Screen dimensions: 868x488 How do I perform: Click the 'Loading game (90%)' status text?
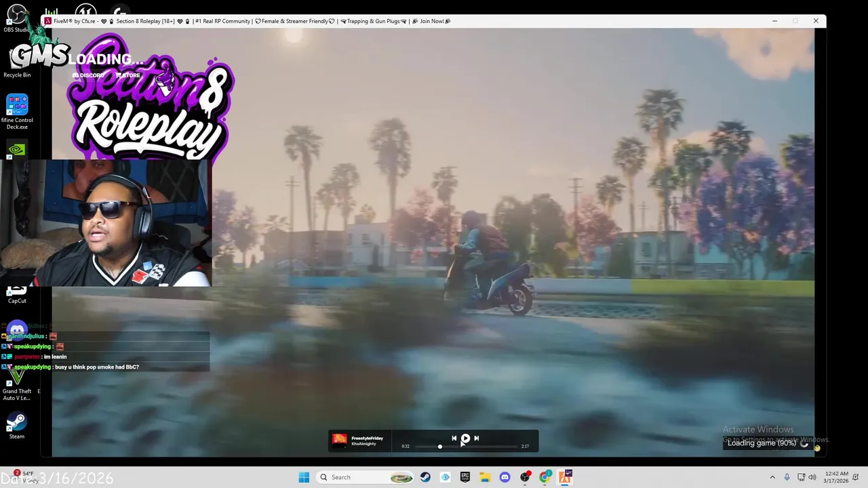click(x=762, y=443)
